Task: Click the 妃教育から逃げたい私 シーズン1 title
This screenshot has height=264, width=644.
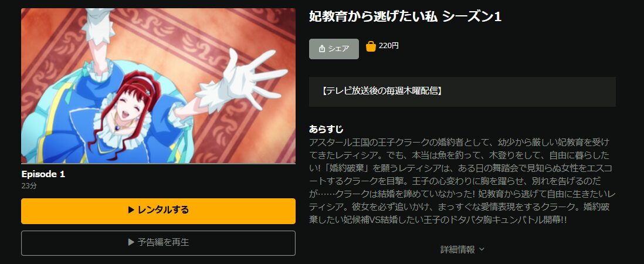Action: coord(405,16)
